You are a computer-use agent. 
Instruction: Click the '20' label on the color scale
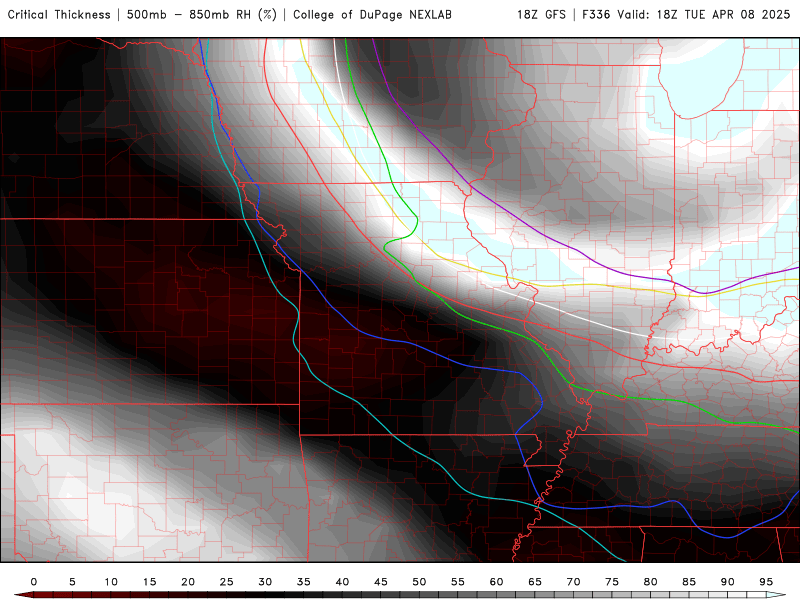tap(188, 582)
